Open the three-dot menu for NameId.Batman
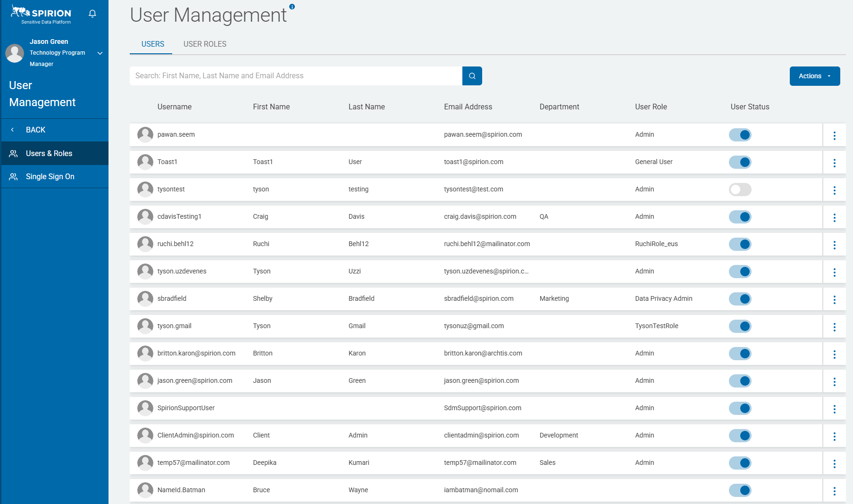The height and width of the screenshot is (504, 853). click(x=834, y=491)
